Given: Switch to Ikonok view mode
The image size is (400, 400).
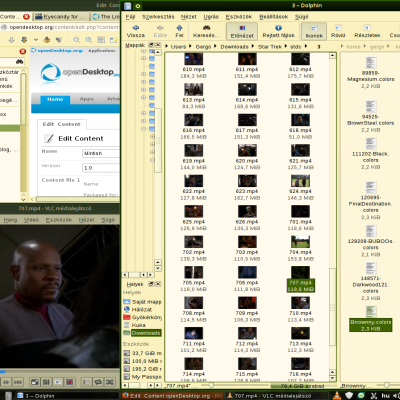Looking at the screenshot, I should pos(314,31).
